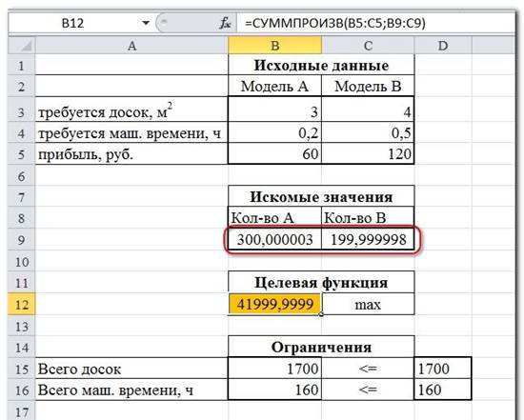
Task: Click the profit cell with value 60
Action: (274, 154)
